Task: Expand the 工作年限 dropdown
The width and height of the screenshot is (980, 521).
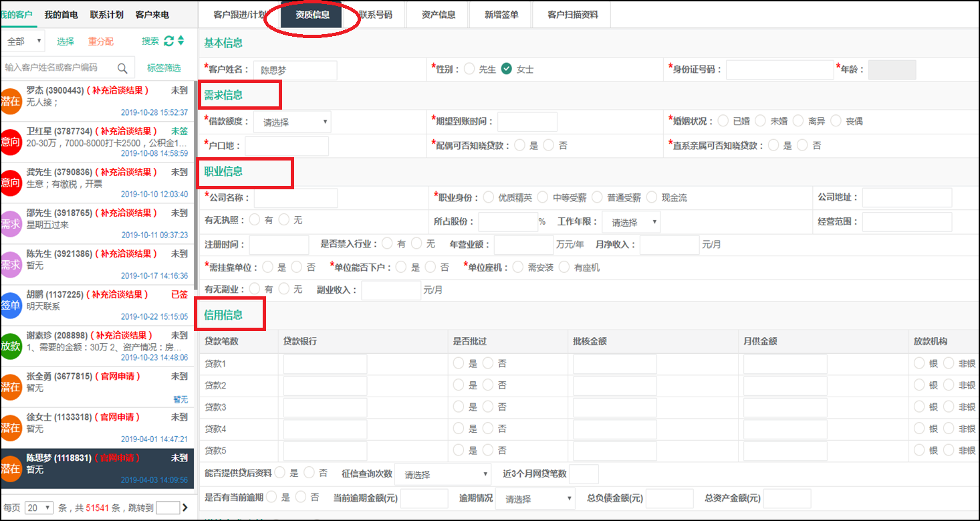Action: [630, 222]
